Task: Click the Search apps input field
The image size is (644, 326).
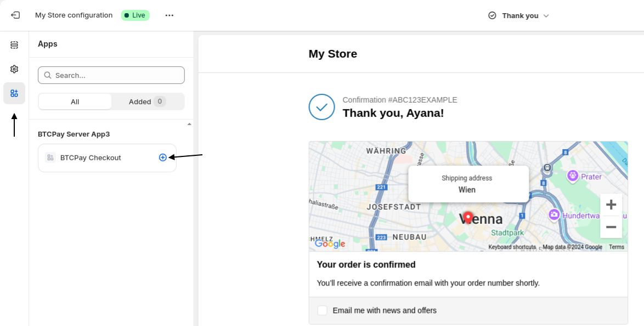Action: click(111, 75)
